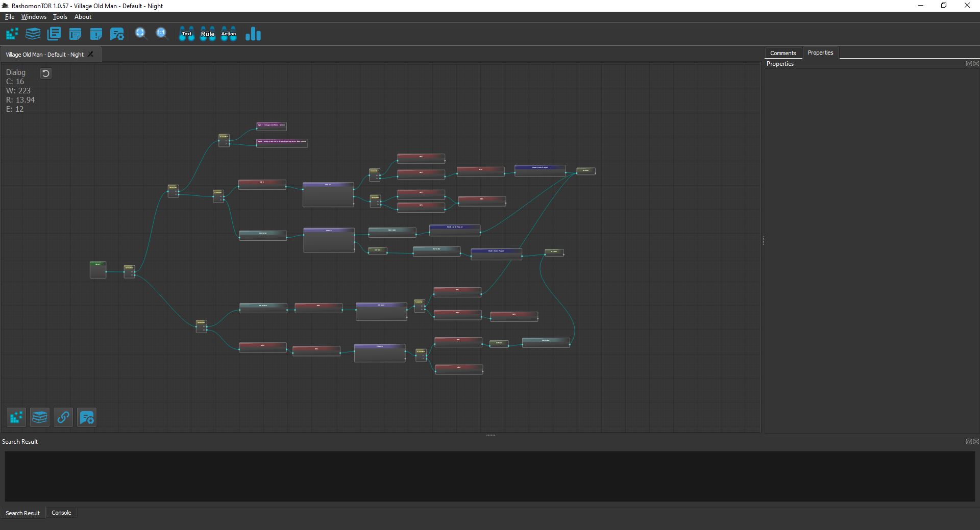This screenshot has height=530, width=980.
Task: Switch to the Console tab
Action: coord(61,513)
